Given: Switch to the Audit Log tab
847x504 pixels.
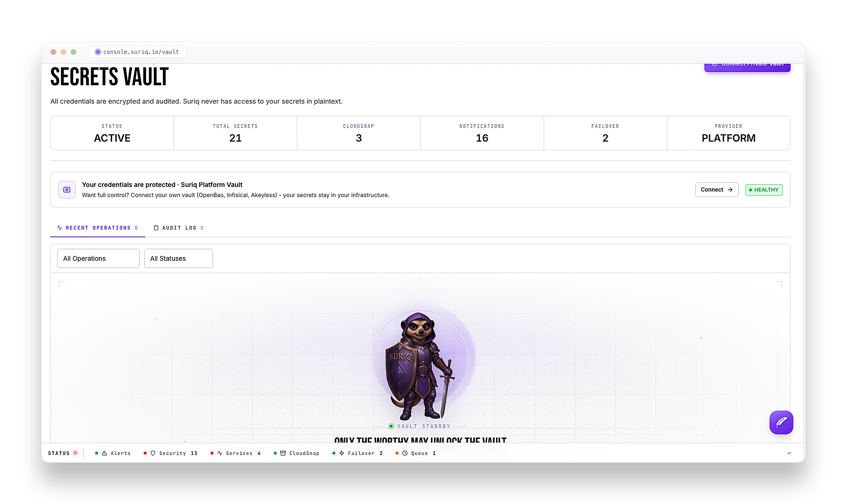Looking at the screenshot, I should pos(179,228).
